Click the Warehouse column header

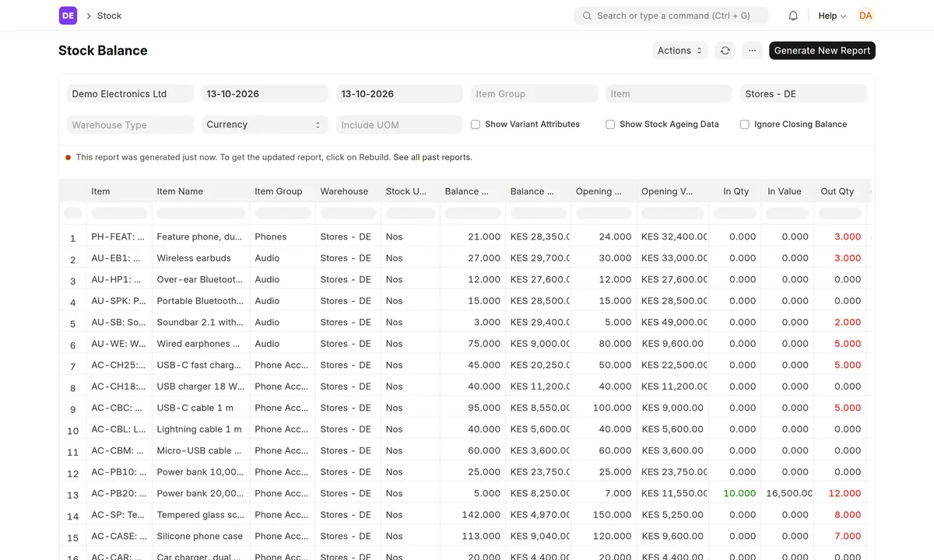[x=348, y=191]
